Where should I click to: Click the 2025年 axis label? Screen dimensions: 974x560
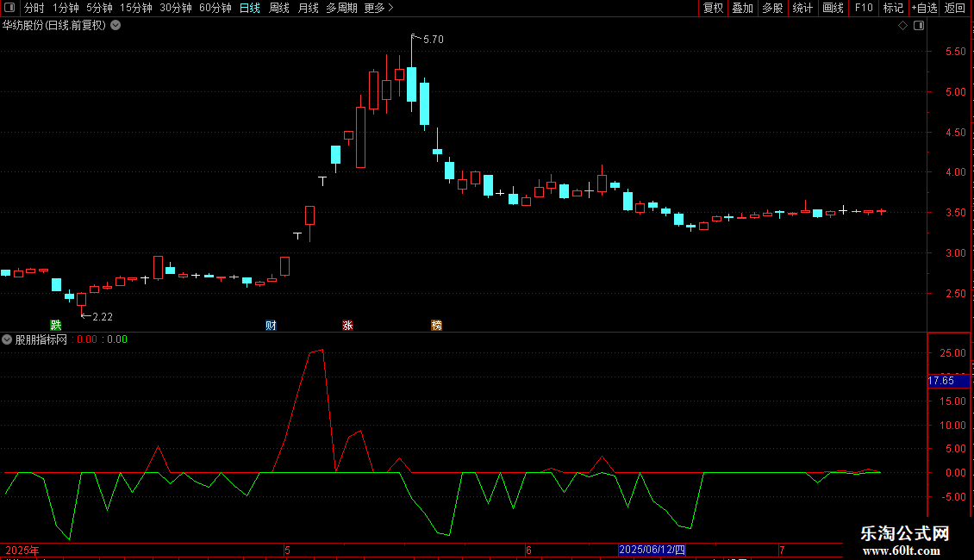[22, 550]
